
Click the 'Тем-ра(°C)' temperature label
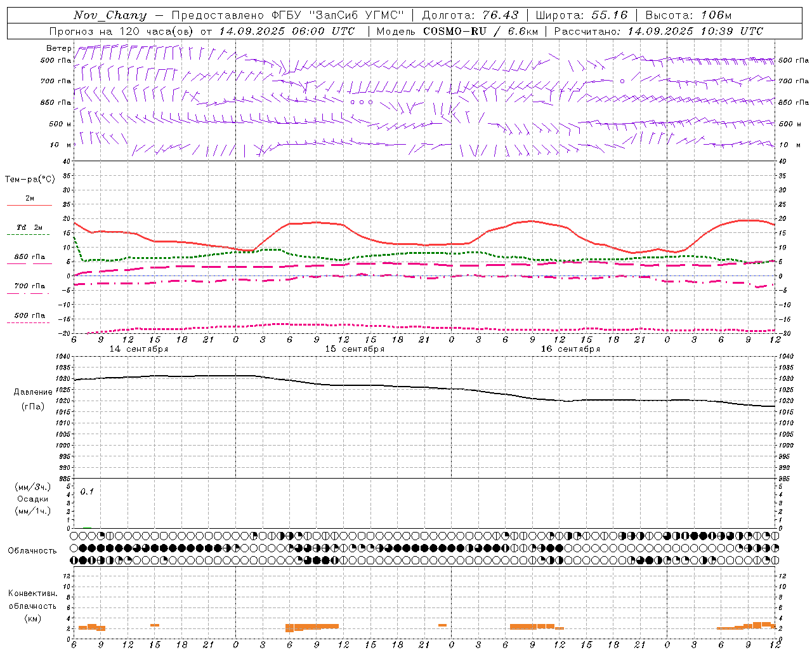[30, 180]
